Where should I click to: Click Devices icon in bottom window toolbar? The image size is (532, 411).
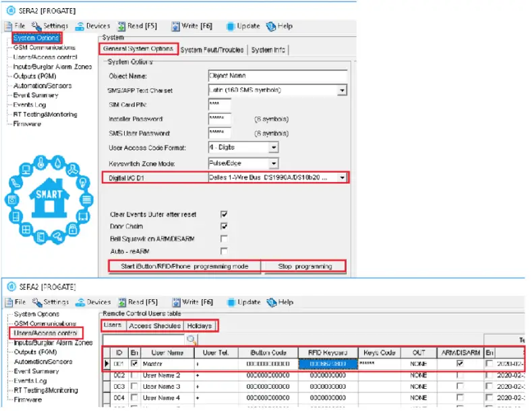[80, 302]
